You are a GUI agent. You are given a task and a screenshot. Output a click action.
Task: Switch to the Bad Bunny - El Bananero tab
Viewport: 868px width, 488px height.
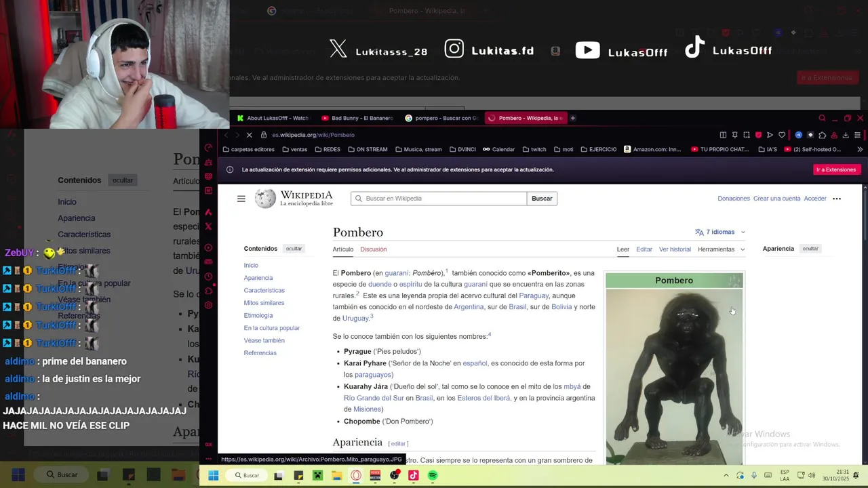pyautogui.click(x=357, y=118)
